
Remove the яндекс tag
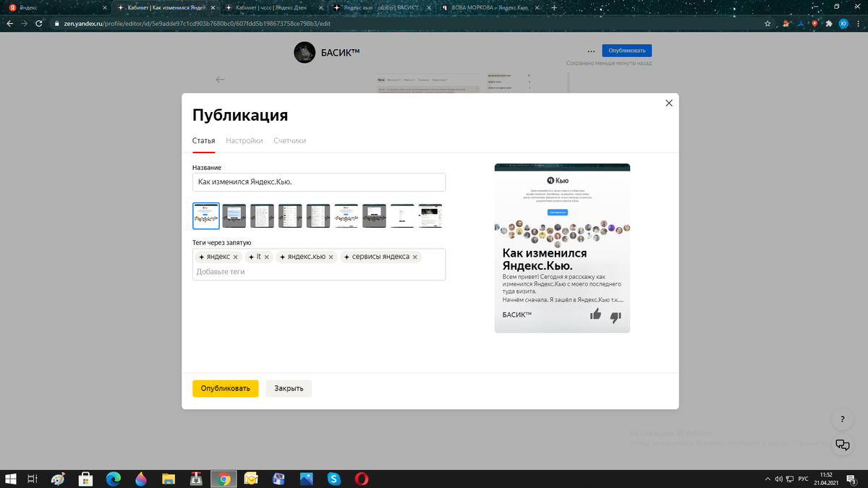[235, 257]
